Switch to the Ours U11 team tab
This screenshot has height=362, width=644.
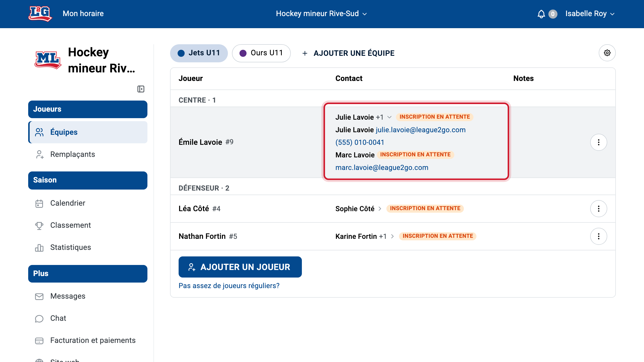point(261,53)
